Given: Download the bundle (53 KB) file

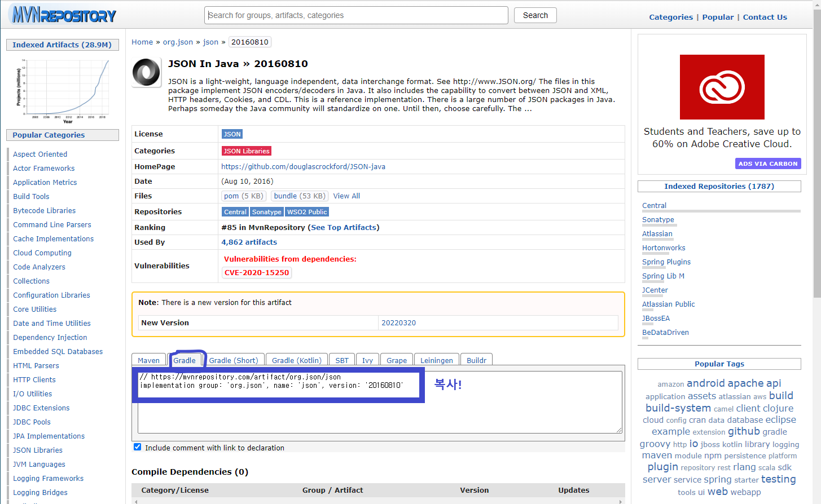Looking at the screenshot, I should point(300,196).
